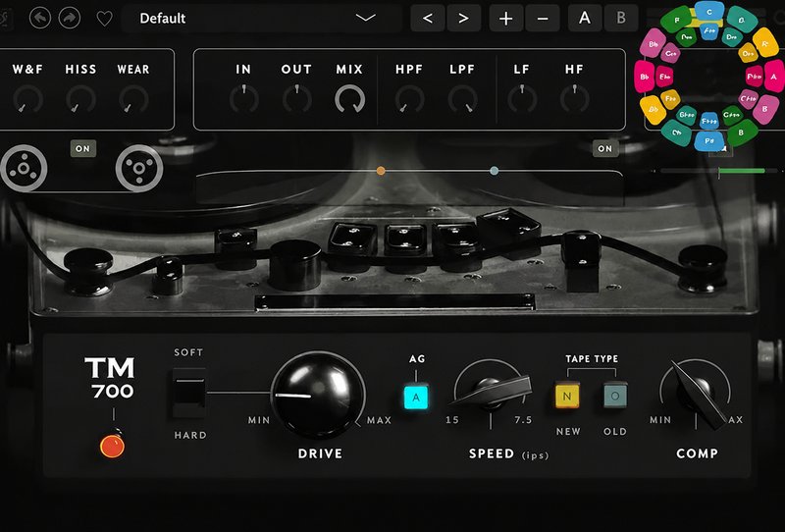The width and height of the screenshot is (785, 532).
Task: Click the LF knob
Action: (x=522, y=99)
